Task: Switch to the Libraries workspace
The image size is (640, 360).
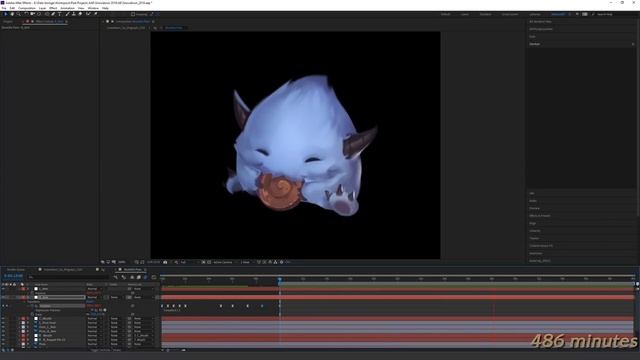Action: click(x=535, y=14)
